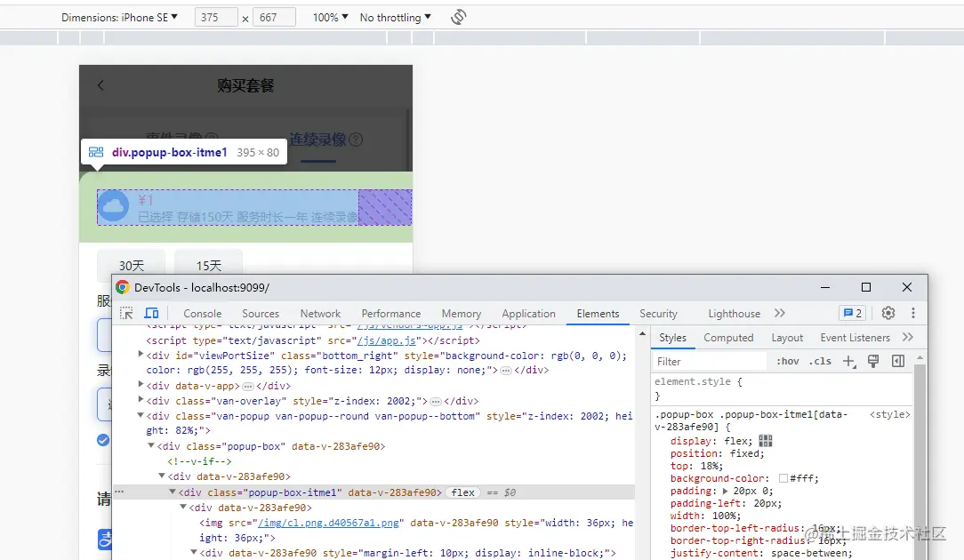Screen dimensions: 964x560
Task: Switch to the Console tab
Action: click(202, 314)
